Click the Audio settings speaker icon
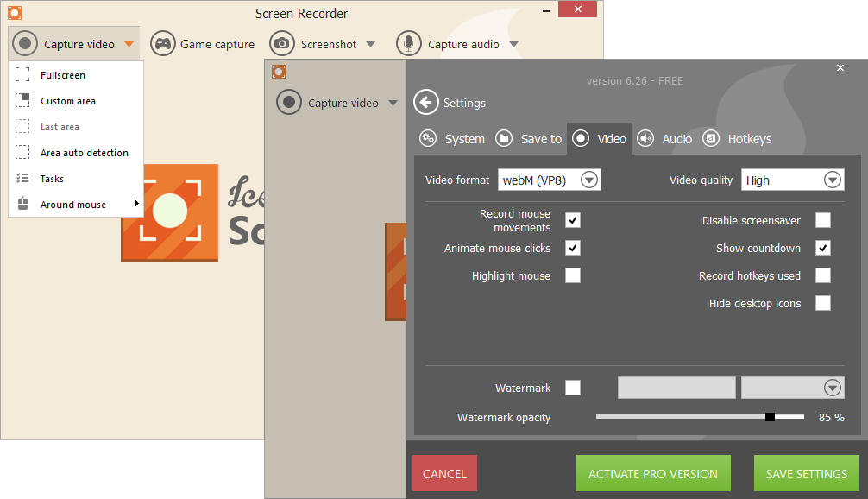This screenshot has height=499, width=868. click(x=645, y=138)
